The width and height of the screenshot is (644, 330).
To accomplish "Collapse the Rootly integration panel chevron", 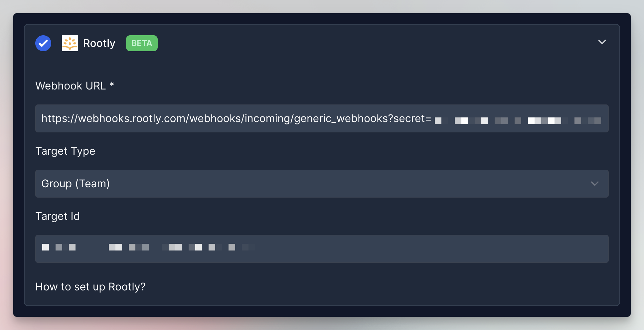I will coord(602,42).
